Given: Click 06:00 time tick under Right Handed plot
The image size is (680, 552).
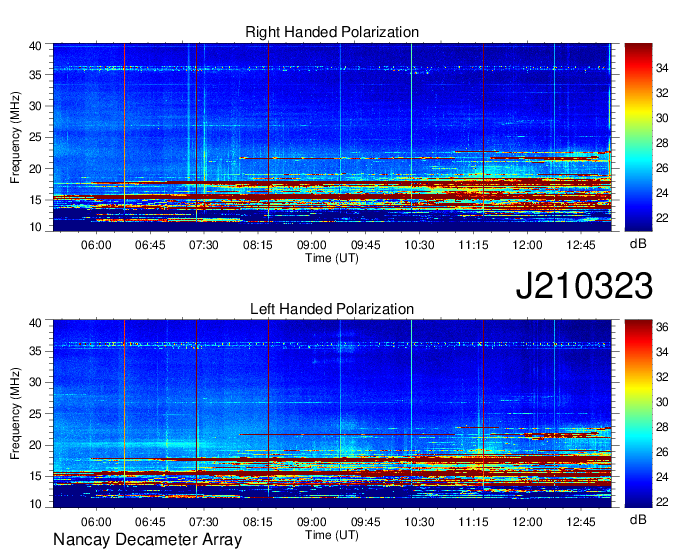Looking at the screenshot, I should click(x=96, y=245).
